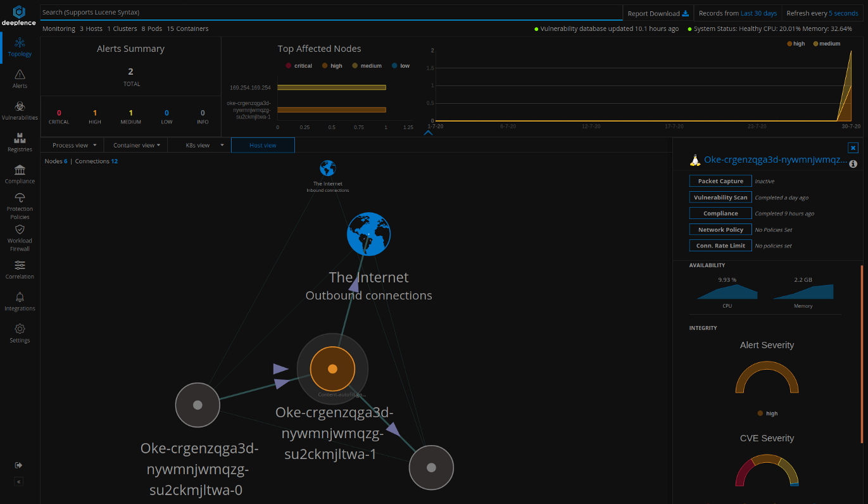Open Settings from the sidebar
This screenshot has width=868, height=504.
[x=20, y=332]
